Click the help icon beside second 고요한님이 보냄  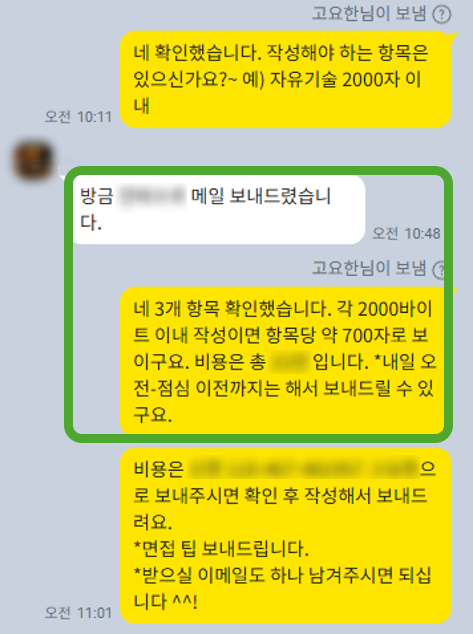pos(439,269)
